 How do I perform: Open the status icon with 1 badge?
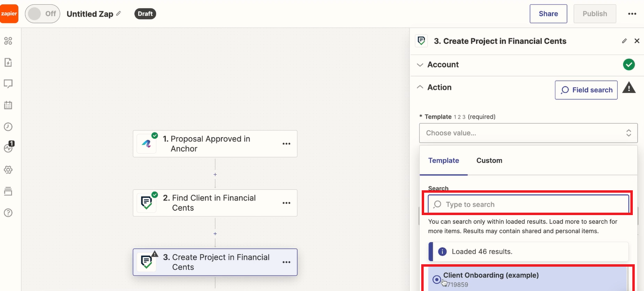coord(9,147)
